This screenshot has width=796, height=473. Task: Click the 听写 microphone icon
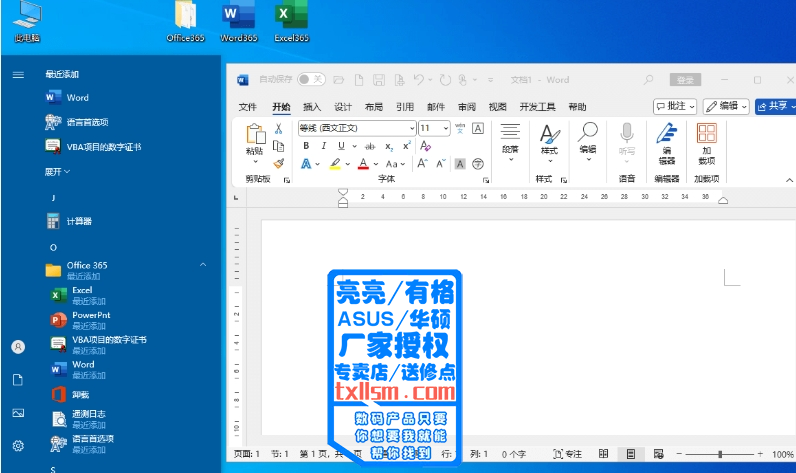[x=627, y=133]
